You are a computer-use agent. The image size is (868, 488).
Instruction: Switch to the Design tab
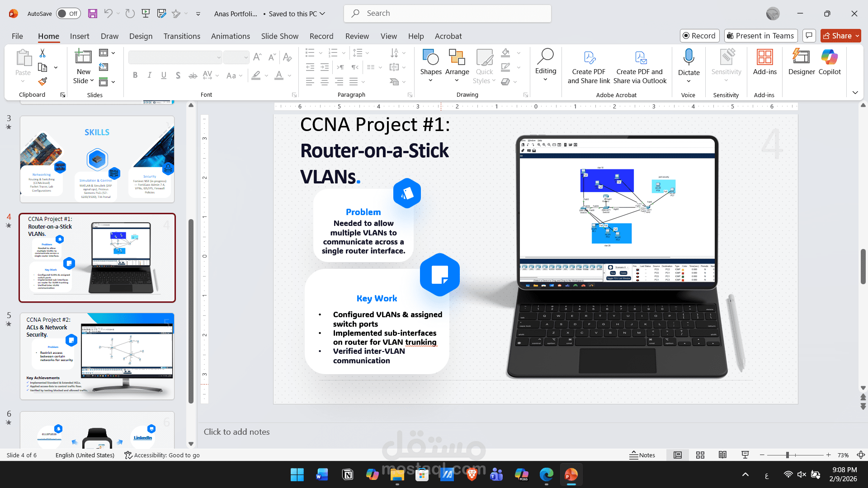[141, 36]
